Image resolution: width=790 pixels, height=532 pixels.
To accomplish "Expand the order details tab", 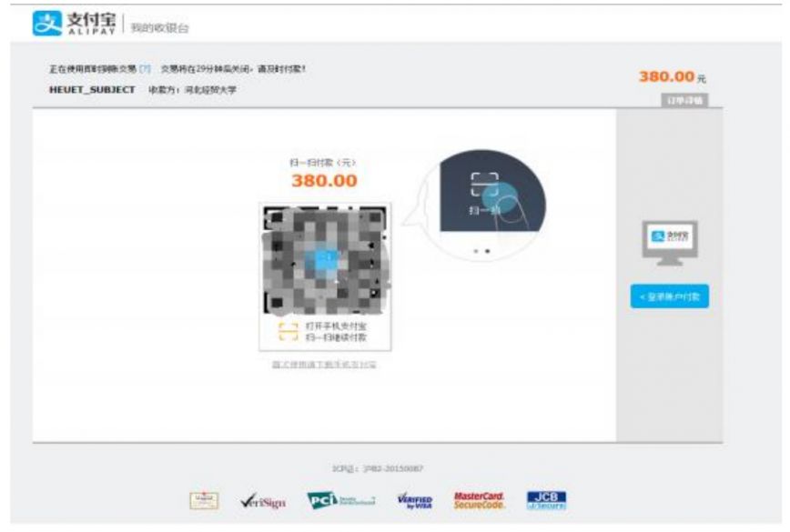I will (x=684, y=101).
